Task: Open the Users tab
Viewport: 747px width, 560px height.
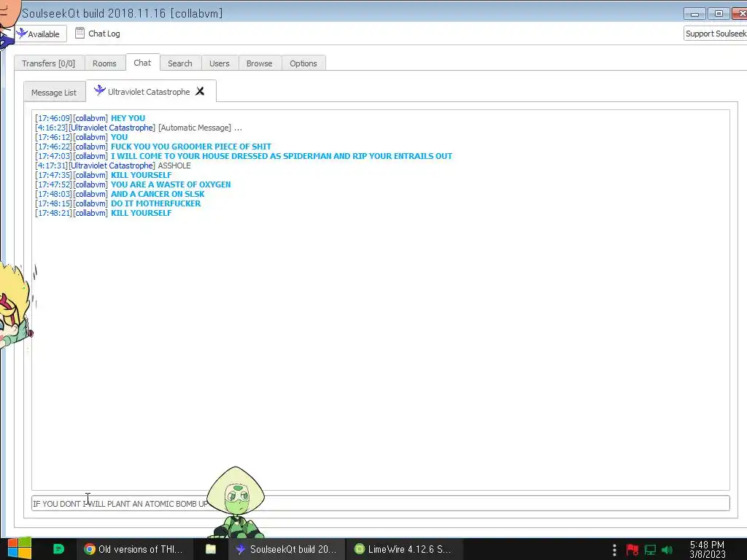Action: (x=220, y=63)
